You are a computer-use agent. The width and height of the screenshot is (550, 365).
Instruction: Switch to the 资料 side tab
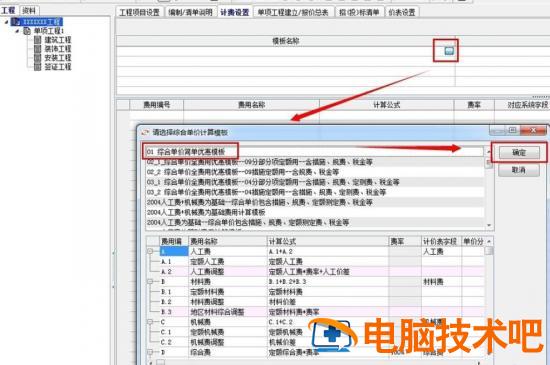[x=29, y=11]
